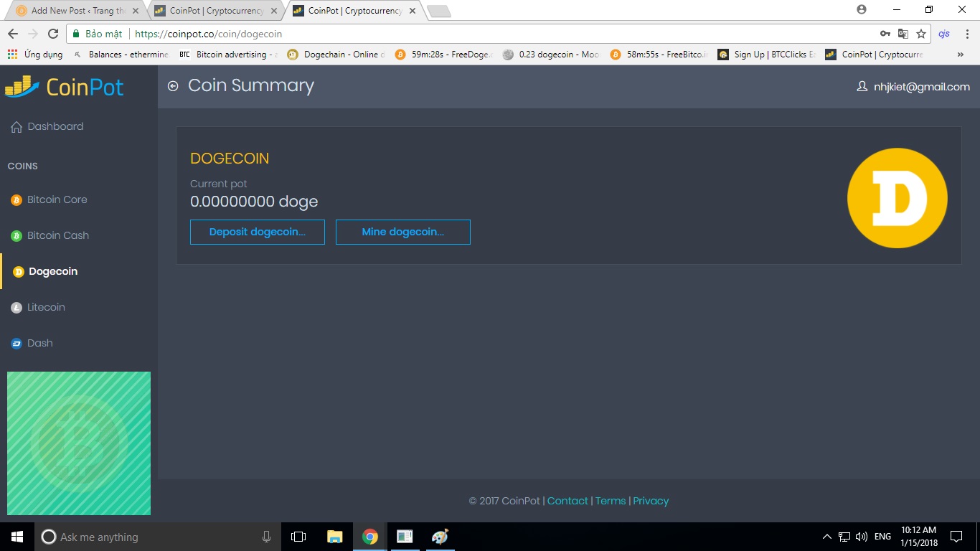The image size is (980, 551).
Task: Click the large Dogecoin logo
Action: click(x=897, y=198)
